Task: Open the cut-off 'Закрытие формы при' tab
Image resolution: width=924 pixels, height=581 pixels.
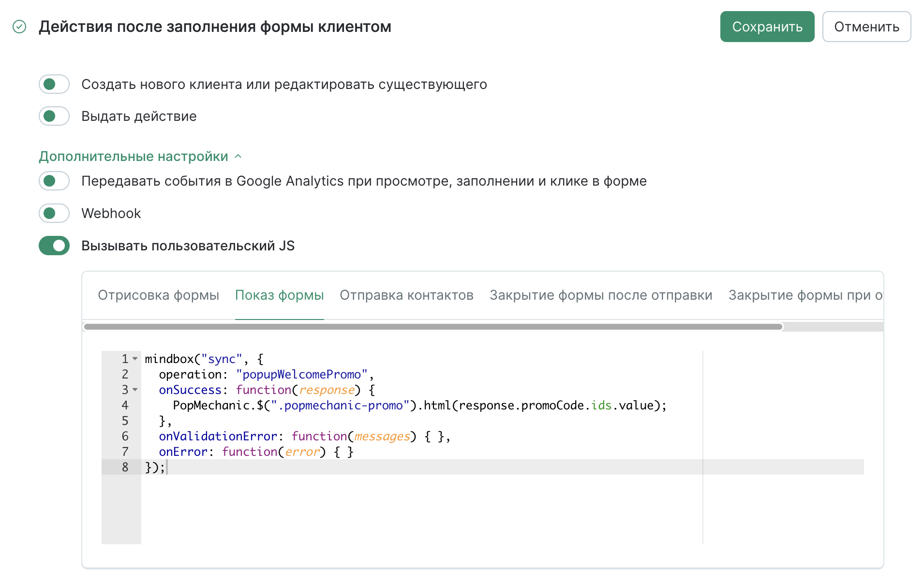Action: 805,295
